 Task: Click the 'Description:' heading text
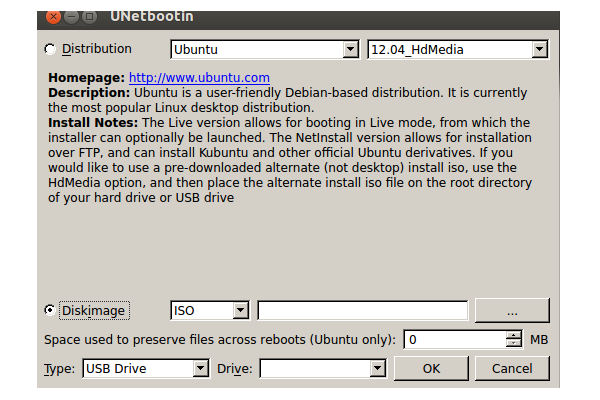[x=89, y=93]
